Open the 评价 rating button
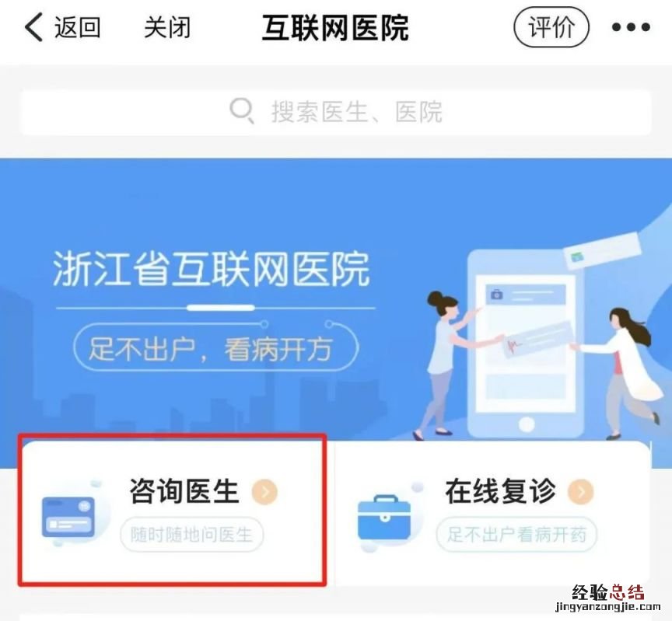The image size is (672, 621). pos(551,27)
